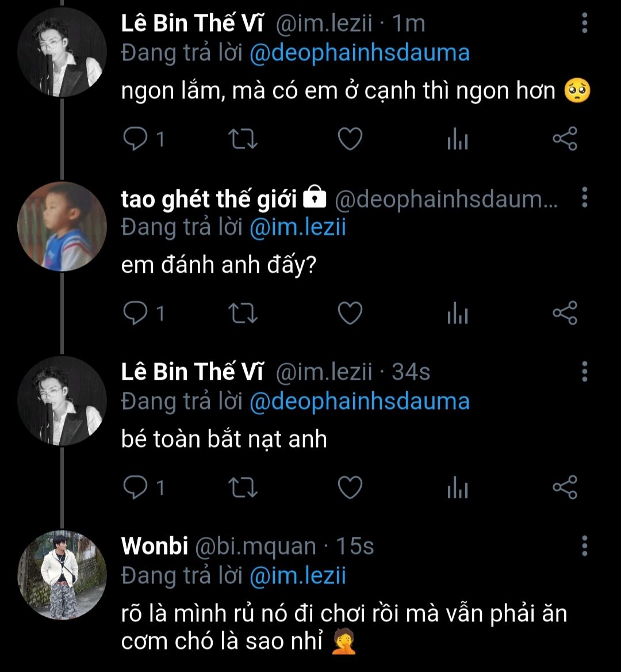621x672 pixels.
Task: Open more options on "tao ghét thế giới" tweet
Action: point(584,198)
